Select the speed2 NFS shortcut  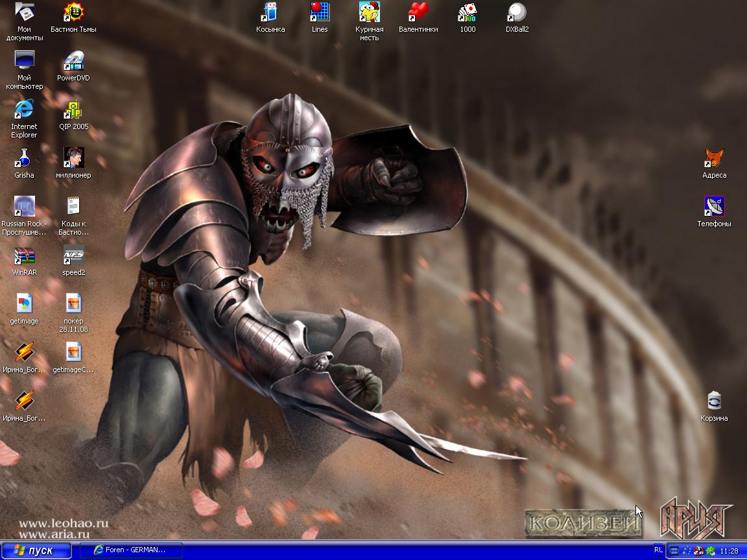coord(73,261)
